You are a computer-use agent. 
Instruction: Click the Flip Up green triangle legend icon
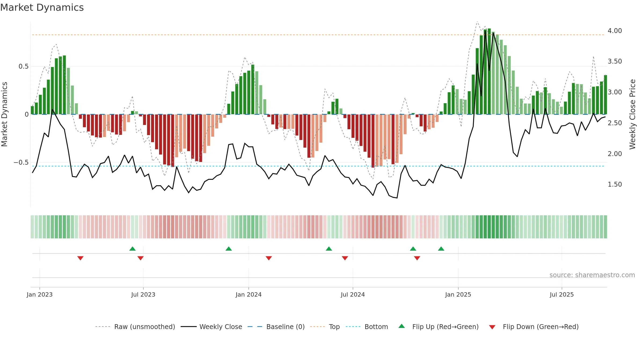coord(402,326)
